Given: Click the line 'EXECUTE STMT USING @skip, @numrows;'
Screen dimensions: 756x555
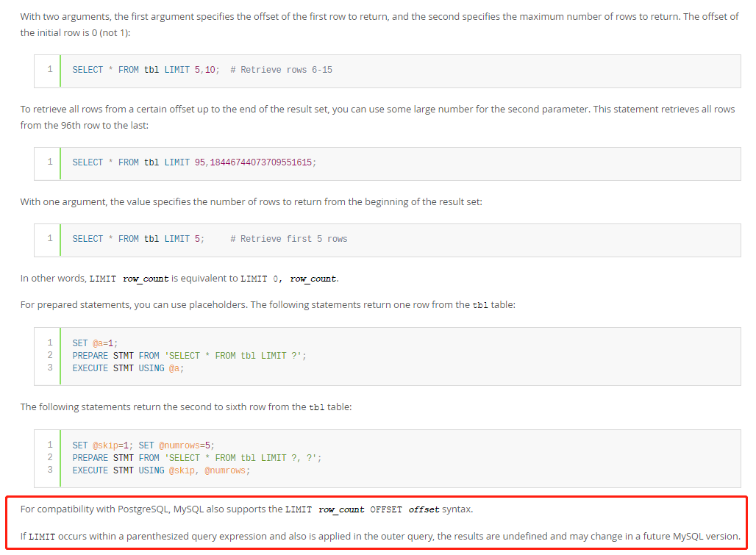Looking at the screenshot, I should [161, 470].
